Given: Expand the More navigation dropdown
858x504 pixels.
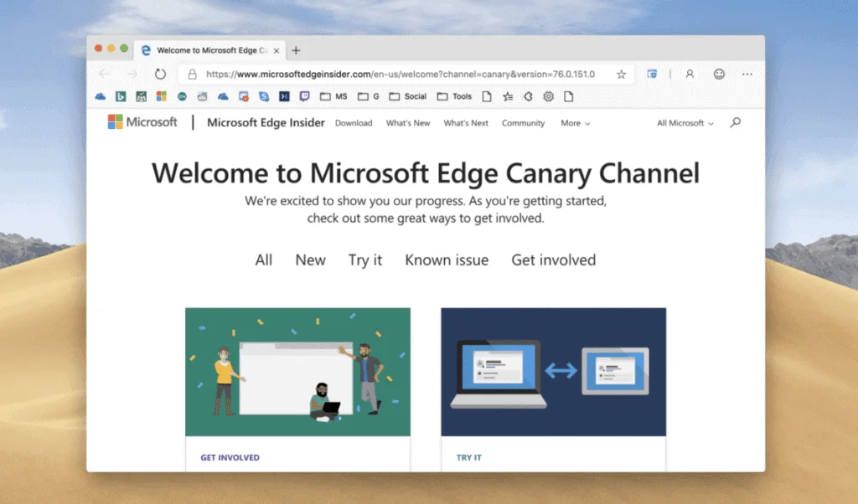Looking at the screenshot, I should coord(575,123).
